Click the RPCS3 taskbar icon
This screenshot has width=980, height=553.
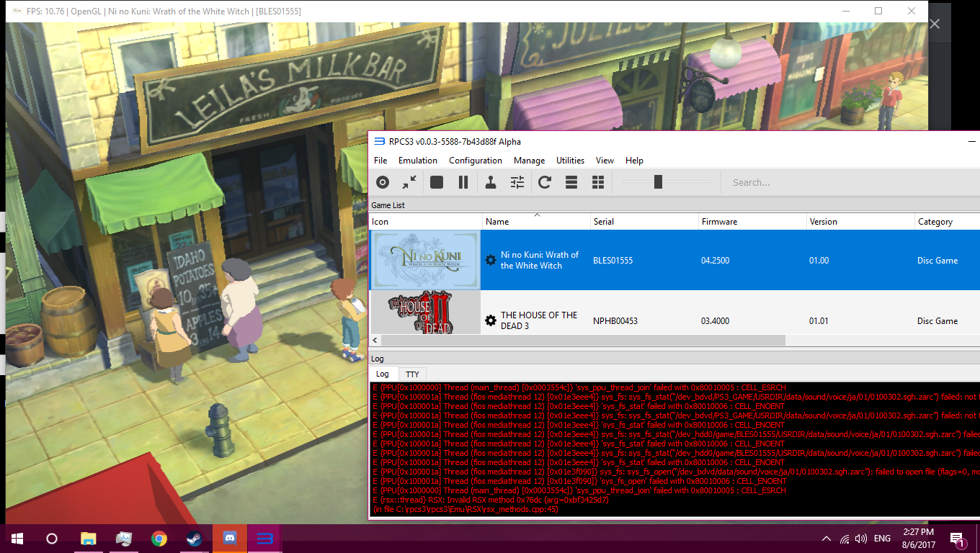click(265, 539)
